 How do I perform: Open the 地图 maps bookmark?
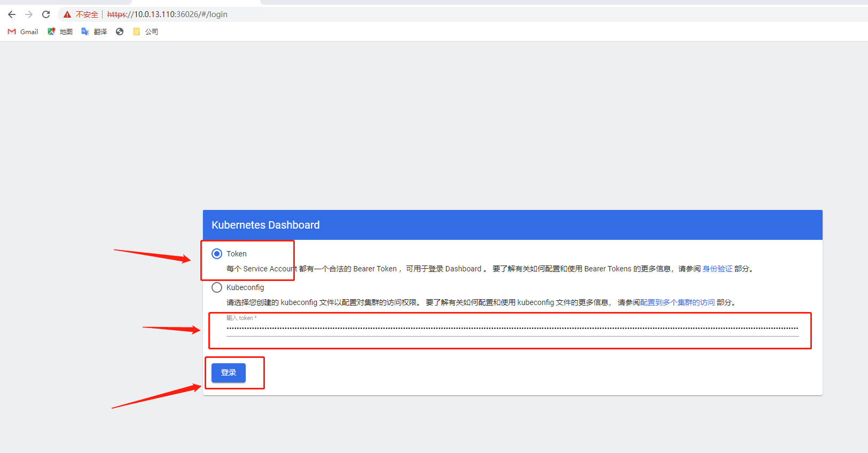tap(60, 32)
